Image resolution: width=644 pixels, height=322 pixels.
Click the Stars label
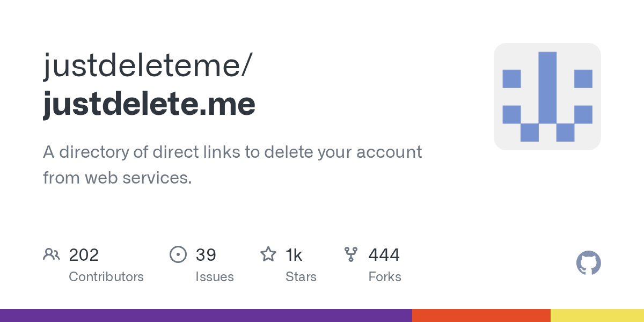click(x=301, y=277)
